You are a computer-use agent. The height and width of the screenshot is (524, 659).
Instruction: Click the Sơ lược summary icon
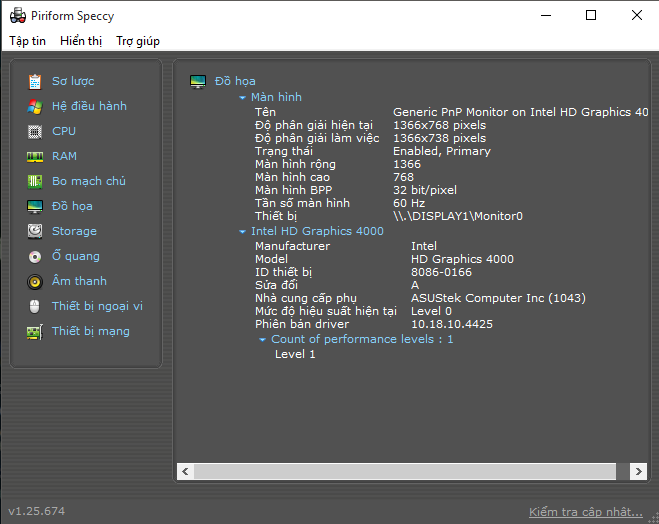point(35,81)
